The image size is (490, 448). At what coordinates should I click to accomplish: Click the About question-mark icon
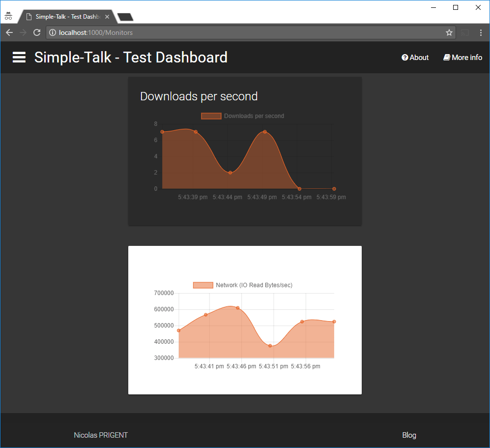point(404,58)
